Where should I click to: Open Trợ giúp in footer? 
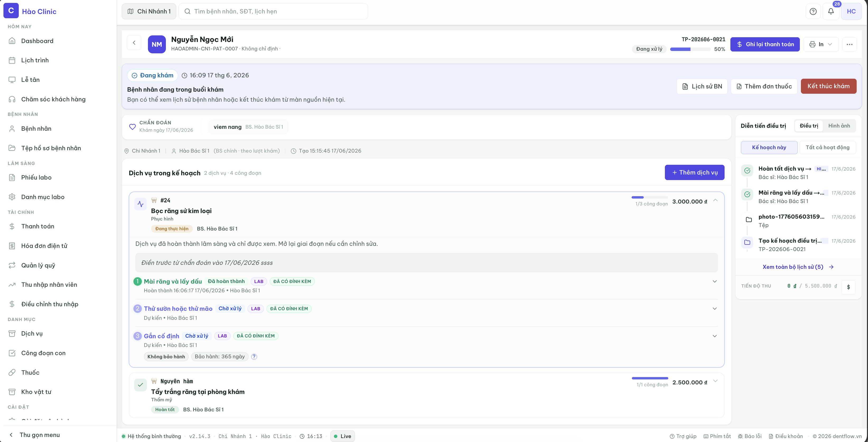pyautogui.click(x=683, y=436)
